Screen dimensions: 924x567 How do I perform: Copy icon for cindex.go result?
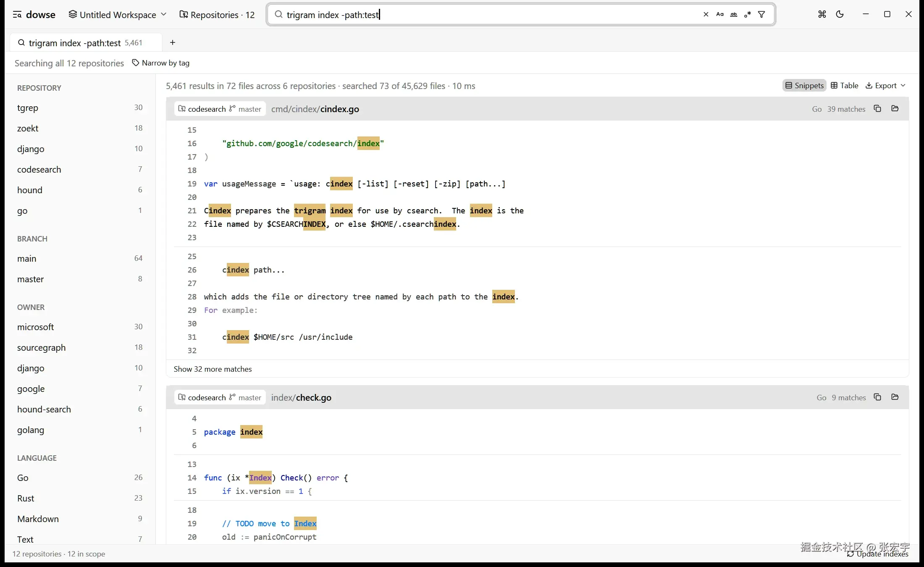click(x=877, y=109)
